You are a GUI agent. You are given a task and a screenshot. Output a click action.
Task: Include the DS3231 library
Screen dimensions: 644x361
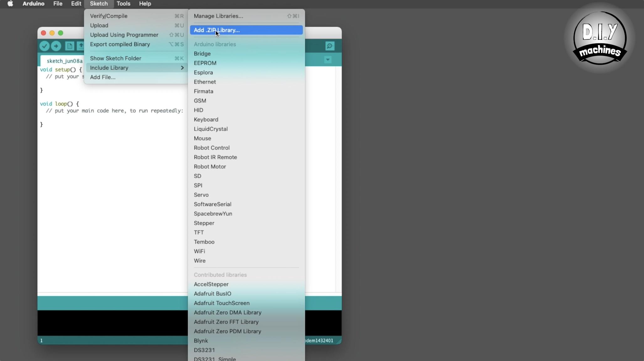[246, 350]
